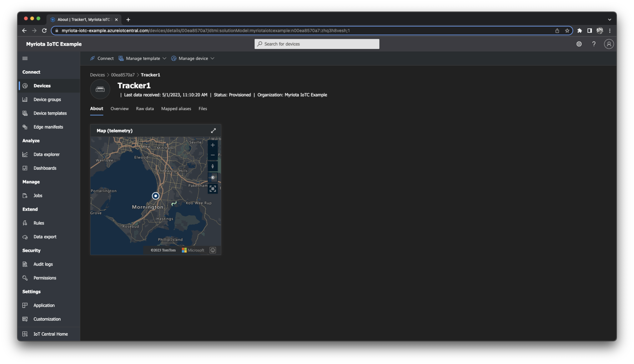
Task: Collapse the left navigation with hamburger menu
Action: (25, 58)
